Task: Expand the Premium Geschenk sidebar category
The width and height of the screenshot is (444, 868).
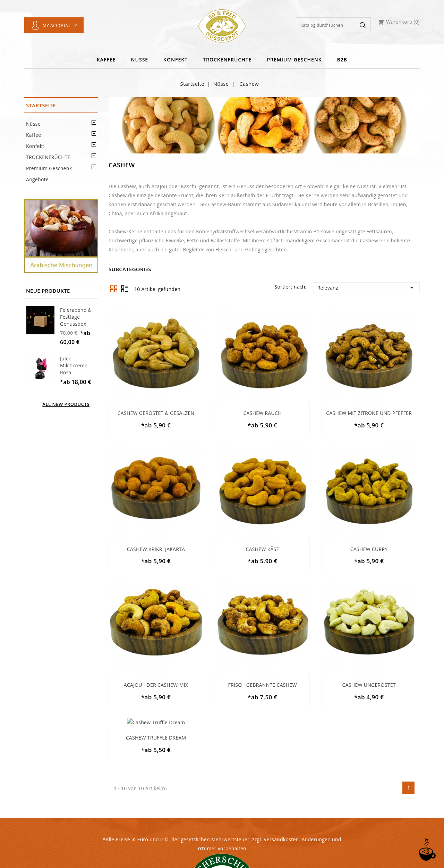Action: tap(94, 167)
